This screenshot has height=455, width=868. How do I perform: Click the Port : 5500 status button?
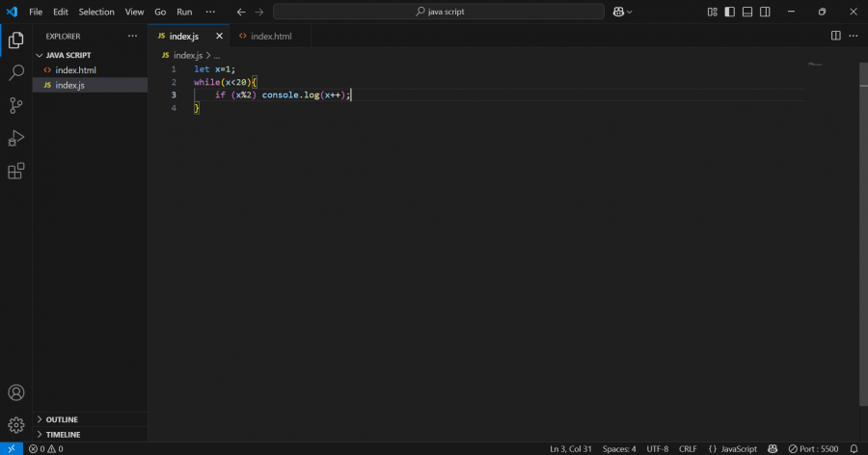click(816, 449)
